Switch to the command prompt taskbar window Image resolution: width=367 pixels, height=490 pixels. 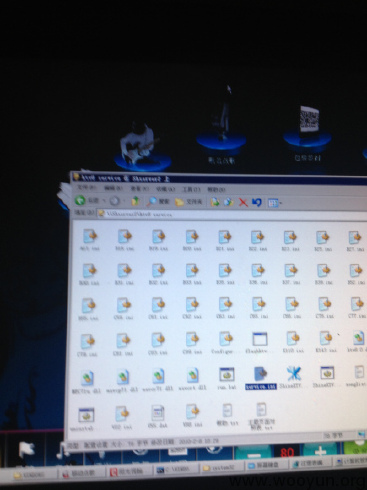[x=177, y=469]
